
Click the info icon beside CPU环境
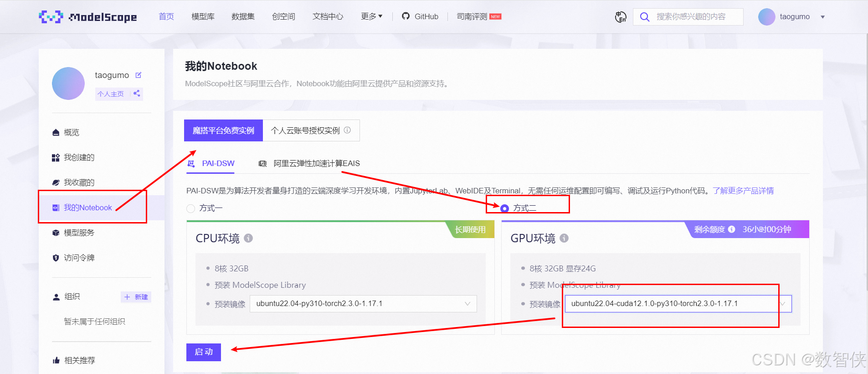[x=248, y=238]
